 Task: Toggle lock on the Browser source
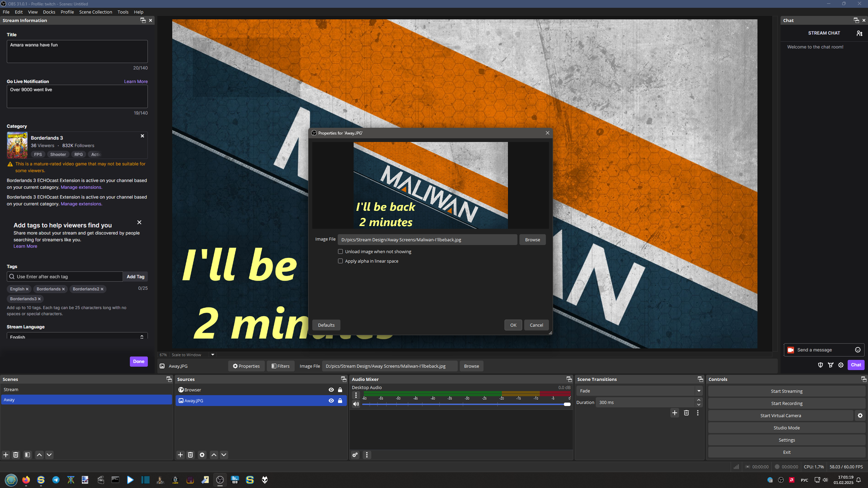click(340, 390)
